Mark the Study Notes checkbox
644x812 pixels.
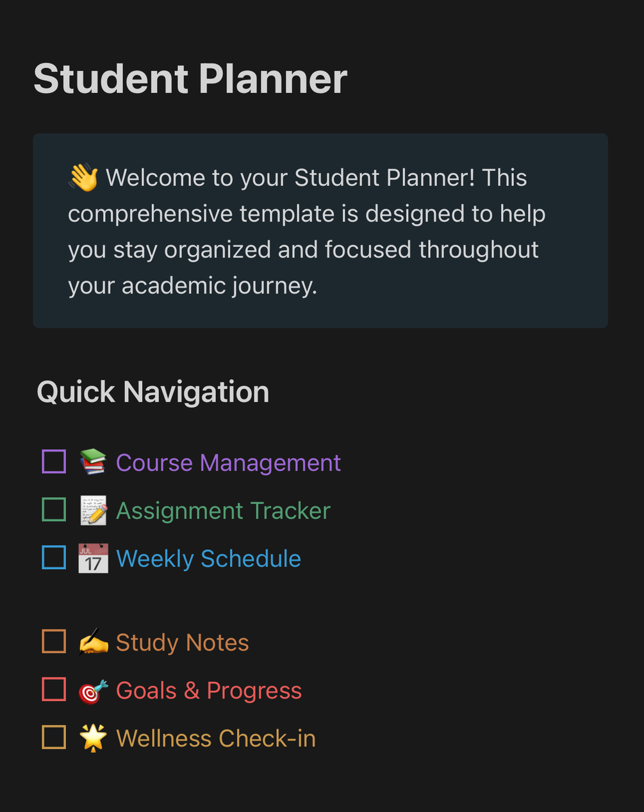(x=54, y=641)
